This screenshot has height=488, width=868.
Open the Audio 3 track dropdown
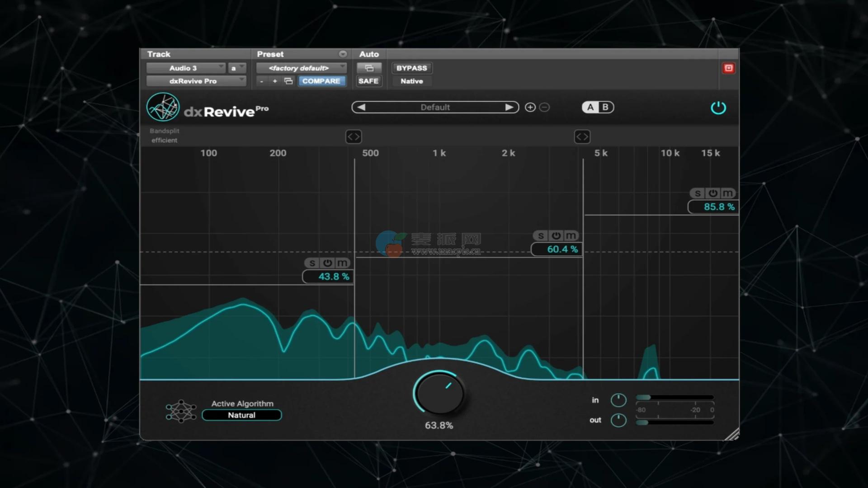[x=185, y=68]
